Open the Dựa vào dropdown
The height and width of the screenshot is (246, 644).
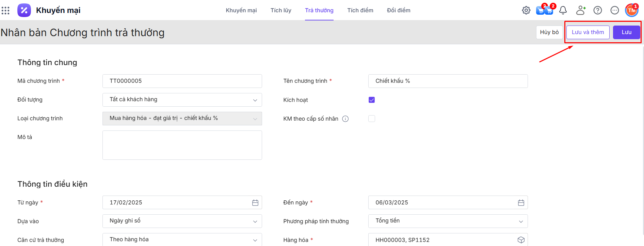182,221
